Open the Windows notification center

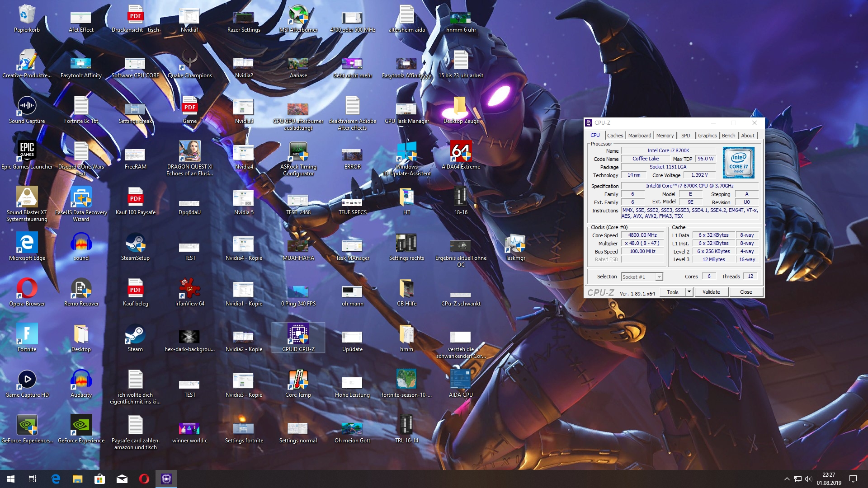[853, 479]
